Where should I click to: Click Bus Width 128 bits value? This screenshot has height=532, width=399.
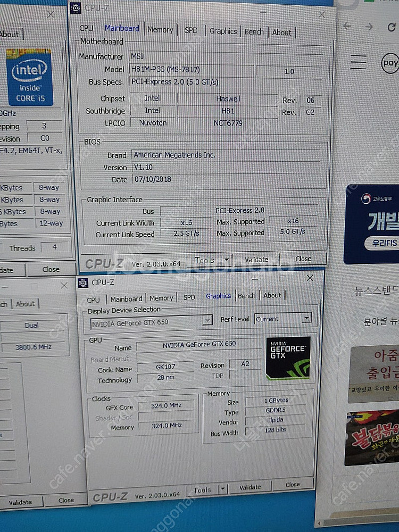coord(275,430)
